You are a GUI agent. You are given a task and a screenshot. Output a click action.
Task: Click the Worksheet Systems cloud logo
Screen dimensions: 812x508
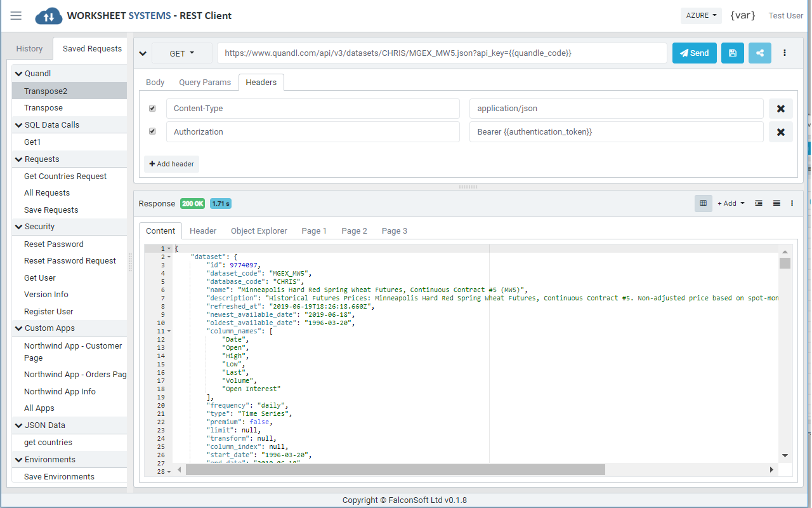click(49, 16)
